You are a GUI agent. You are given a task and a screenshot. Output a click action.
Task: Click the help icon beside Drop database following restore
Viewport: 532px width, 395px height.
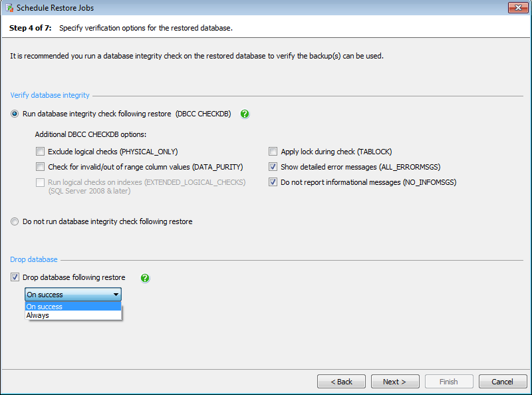(145, 277)
